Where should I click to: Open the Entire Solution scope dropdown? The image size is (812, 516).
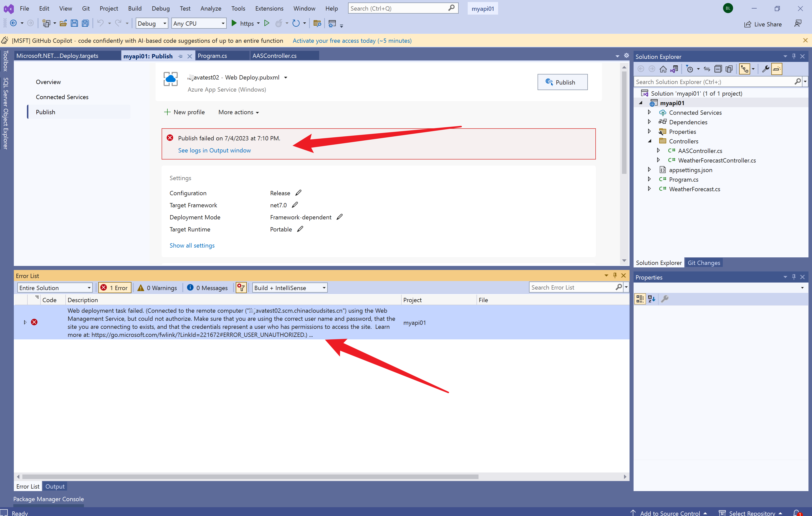pyautogui.click(x=55, y=288)
